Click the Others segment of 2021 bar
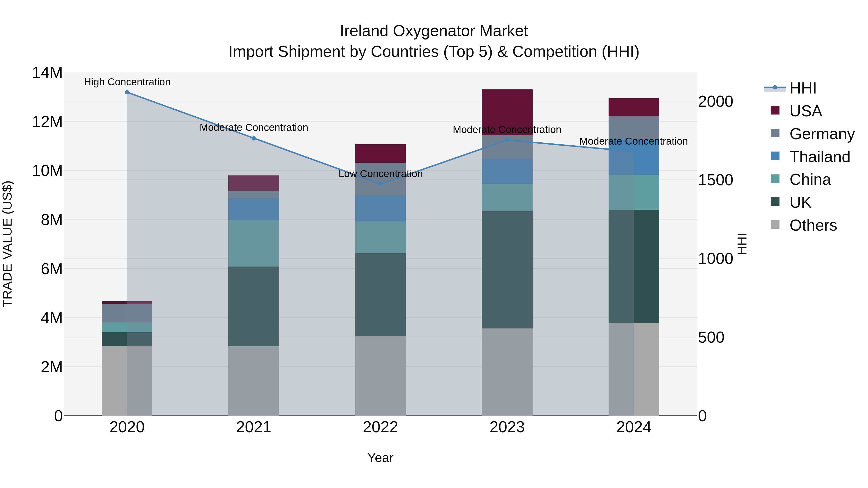The height and width of the screenshot is (488, 868). pos(254,381)
